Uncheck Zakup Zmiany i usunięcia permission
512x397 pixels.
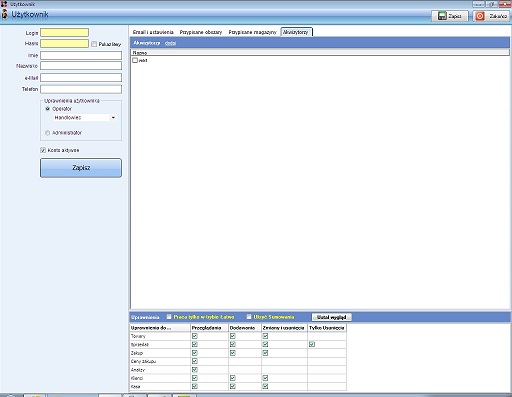265,353
